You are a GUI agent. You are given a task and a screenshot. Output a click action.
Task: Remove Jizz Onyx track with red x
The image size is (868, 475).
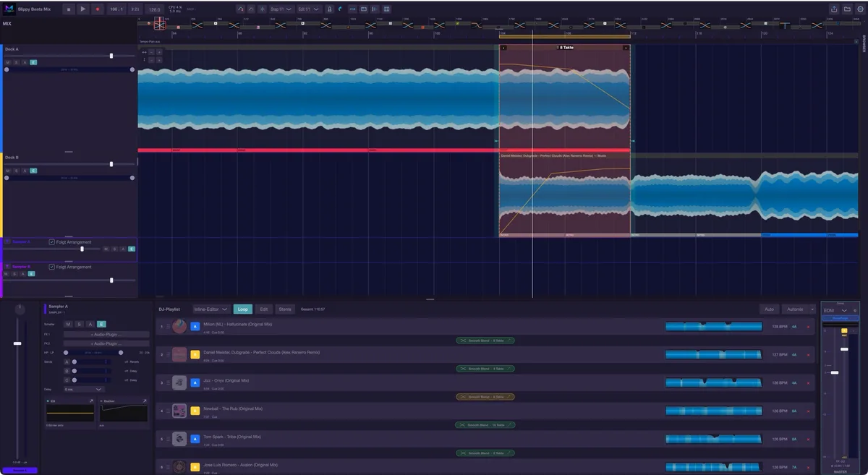[808, 383]
